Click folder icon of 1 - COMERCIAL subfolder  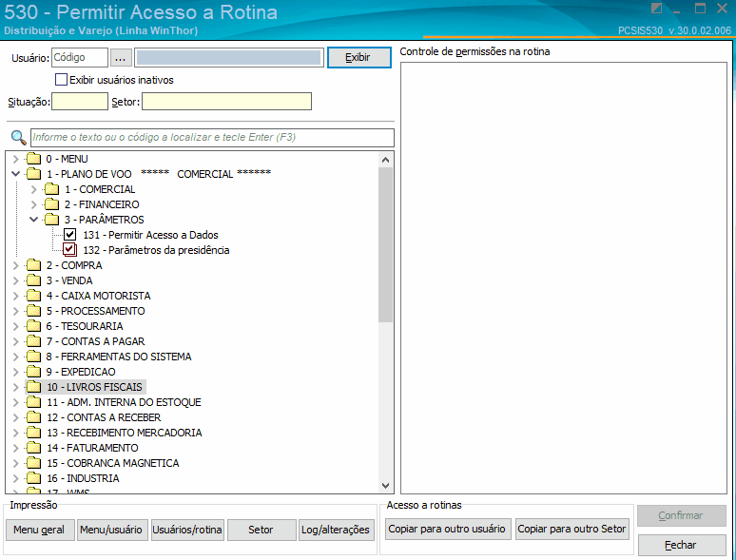pyautogui.click(x=51, y=189)
